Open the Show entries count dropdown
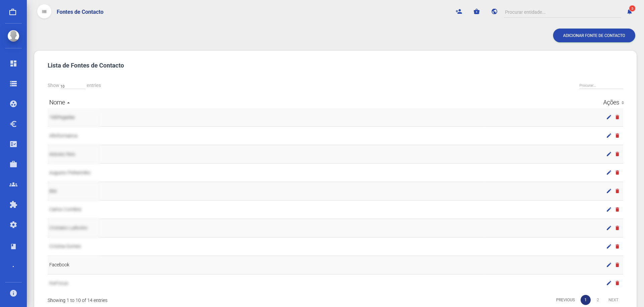 click(x=72, y=86)
